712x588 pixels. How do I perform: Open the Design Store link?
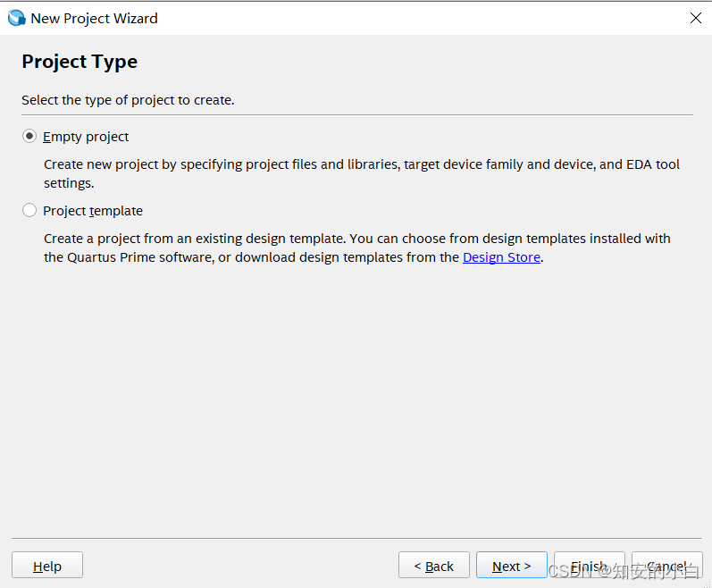point(501,257)
